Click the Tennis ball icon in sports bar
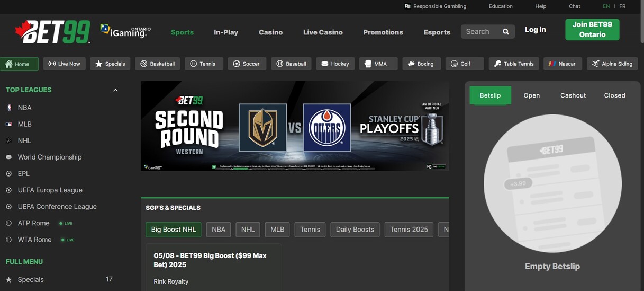 (193, 64)
